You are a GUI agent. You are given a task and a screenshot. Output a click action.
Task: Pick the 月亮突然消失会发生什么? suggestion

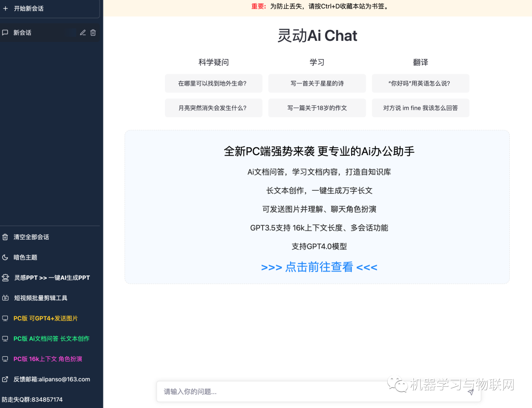pos(213,108)
